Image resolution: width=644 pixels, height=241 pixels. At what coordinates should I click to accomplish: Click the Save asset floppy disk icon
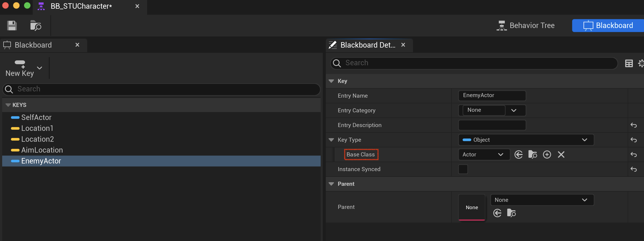point(12,26)
